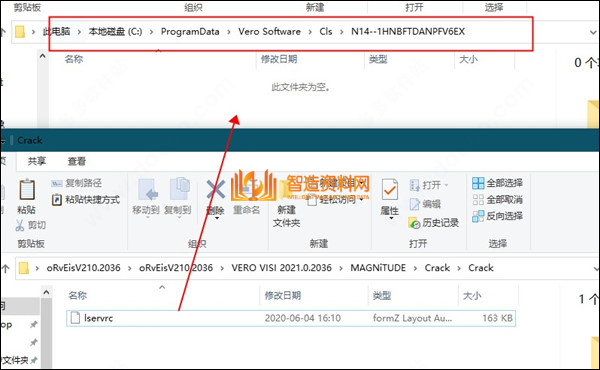This screenshot has height=370, width=600.
Task: Sort by Name (名称) in Crack window
Action: tap(78, 295)
